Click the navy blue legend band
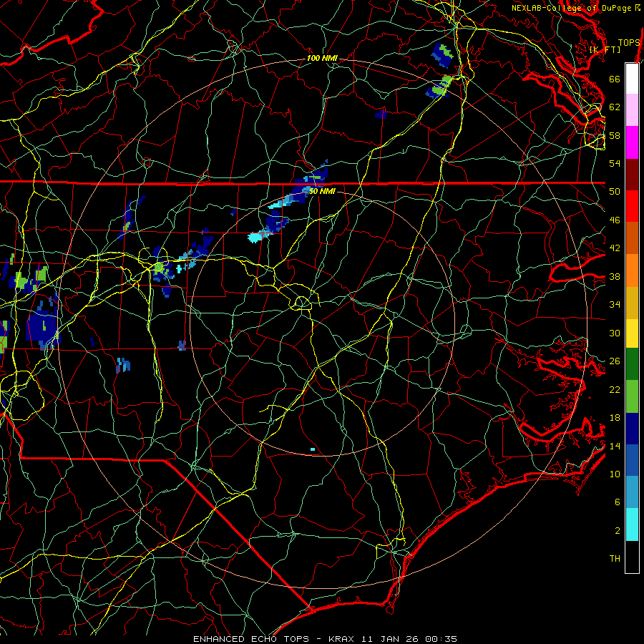The image size is (644, 644). point(632,429)
